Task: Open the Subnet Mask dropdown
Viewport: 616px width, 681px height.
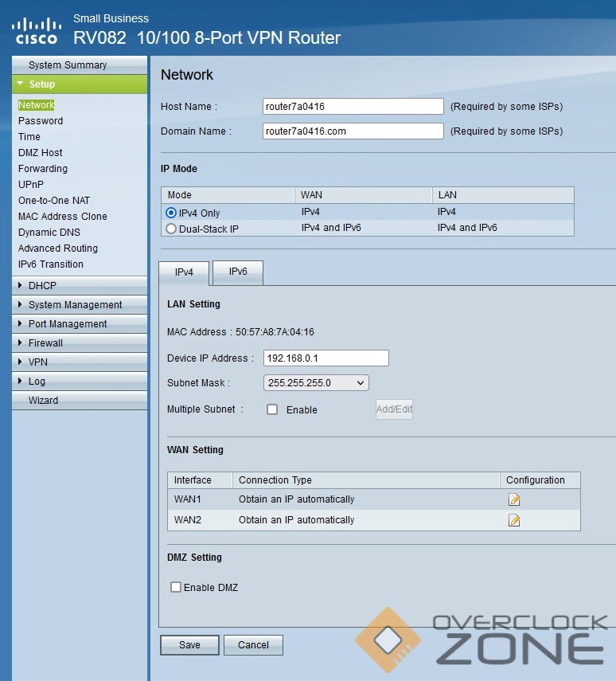Action: pyautogui.click(x=316, y=382)
